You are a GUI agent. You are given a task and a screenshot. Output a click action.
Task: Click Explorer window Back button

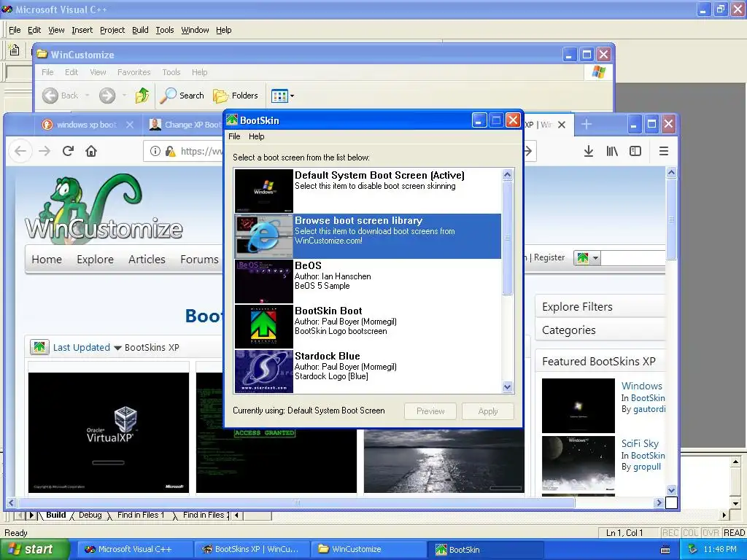coord(61,96)
